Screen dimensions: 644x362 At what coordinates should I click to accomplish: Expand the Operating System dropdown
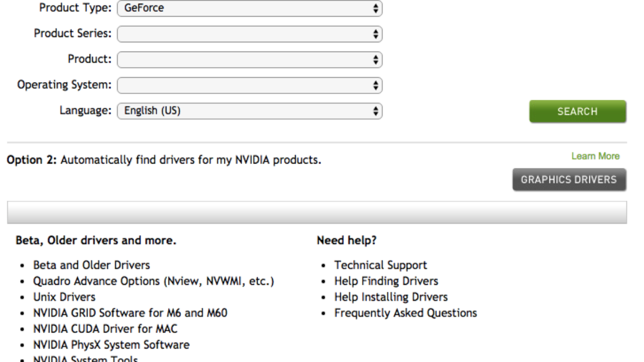click(249, 85)
